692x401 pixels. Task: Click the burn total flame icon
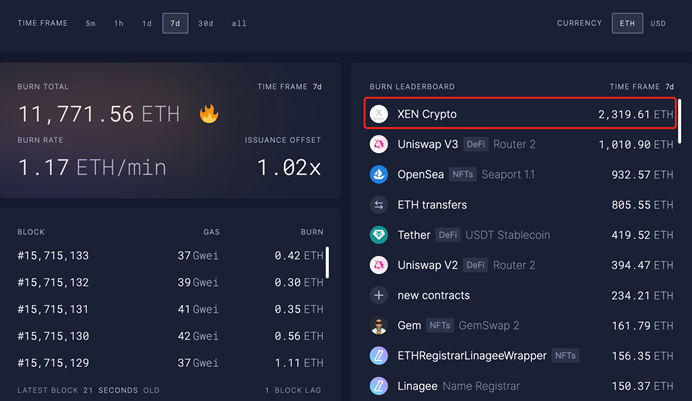pyautogui.click(x=209, y=113)
